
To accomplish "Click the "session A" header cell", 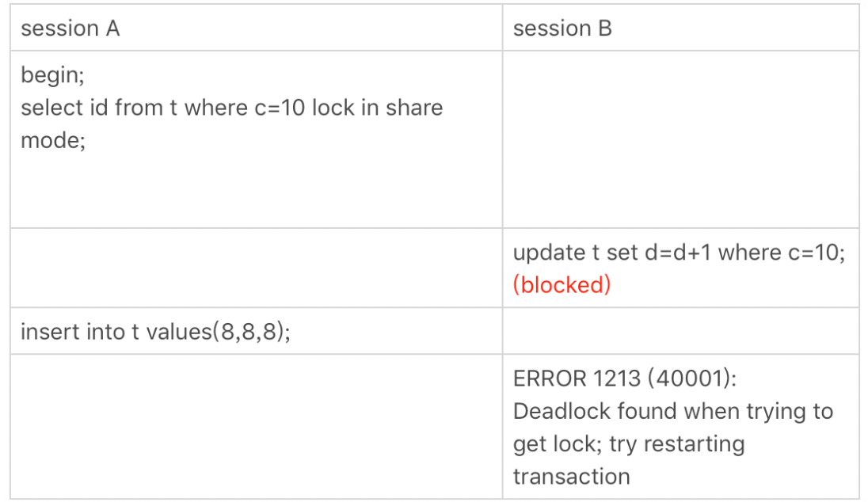I will (x=70, y=29).
